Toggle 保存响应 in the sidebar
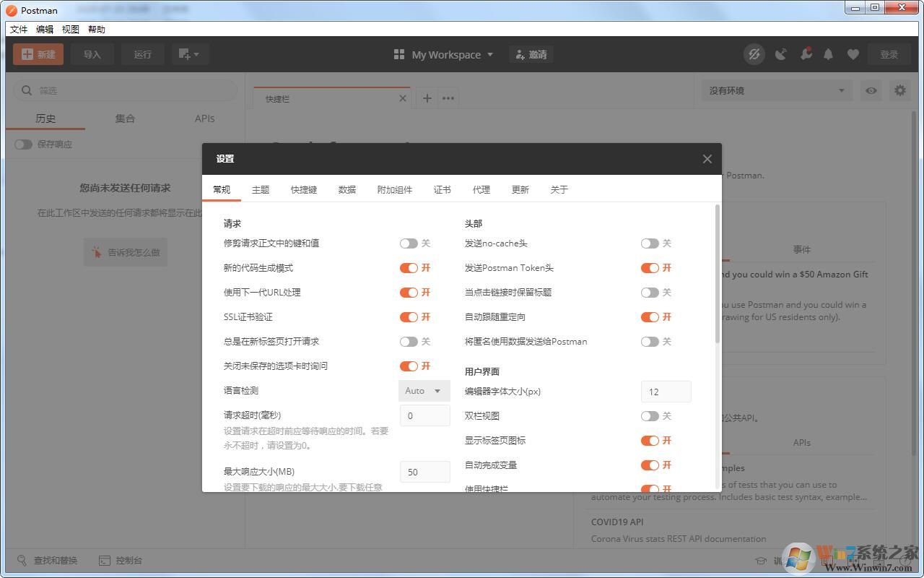Viewport: 924px width, 578px height. (x=22, y=144)
